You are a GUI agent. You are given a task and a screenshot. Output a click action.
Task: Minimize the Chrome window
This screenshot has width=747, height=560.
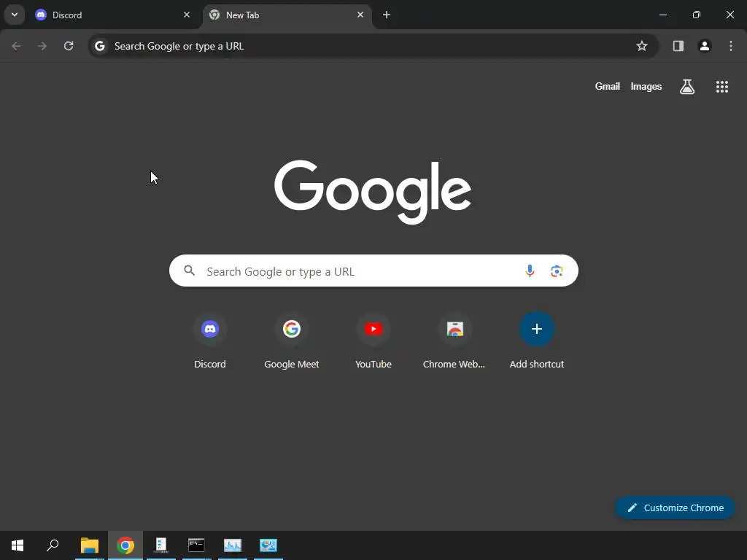tap(662, 15)
